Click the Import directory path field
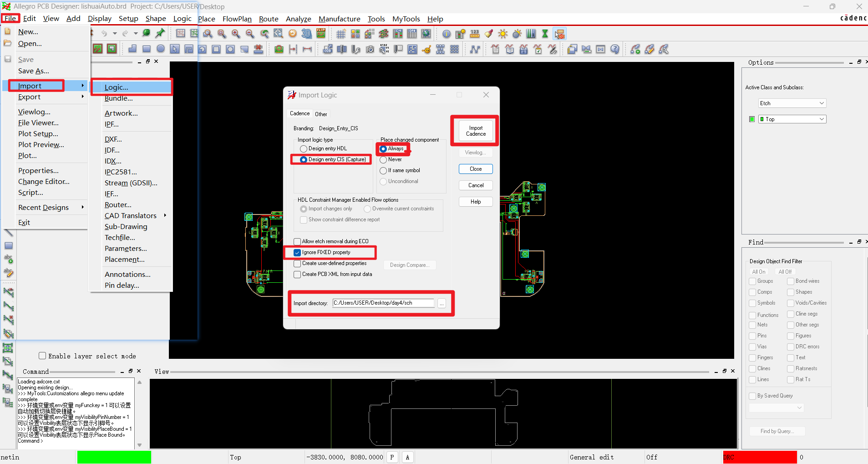The image size is (868, 464). click(383, 303)
